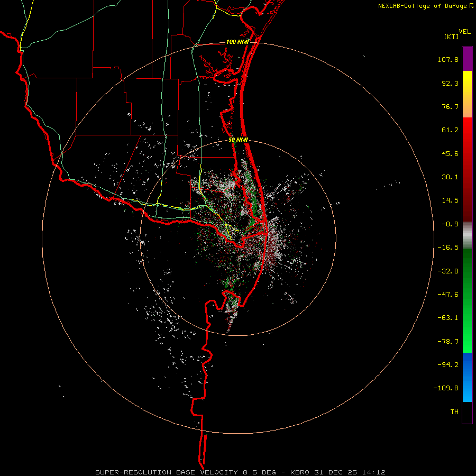Click the VEL legend title
The width and height of the screenshot is (476, 476).
click(464, 32)
